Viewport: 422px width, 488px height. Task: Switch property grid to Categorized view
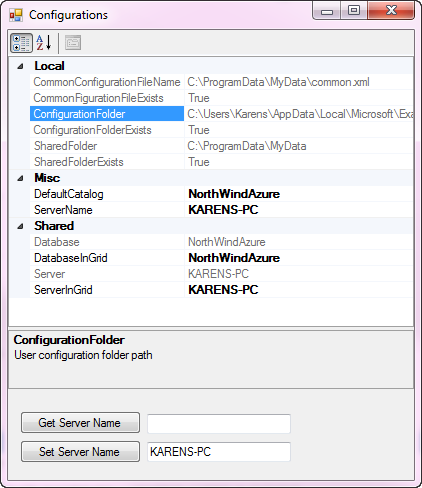point(21,43)
